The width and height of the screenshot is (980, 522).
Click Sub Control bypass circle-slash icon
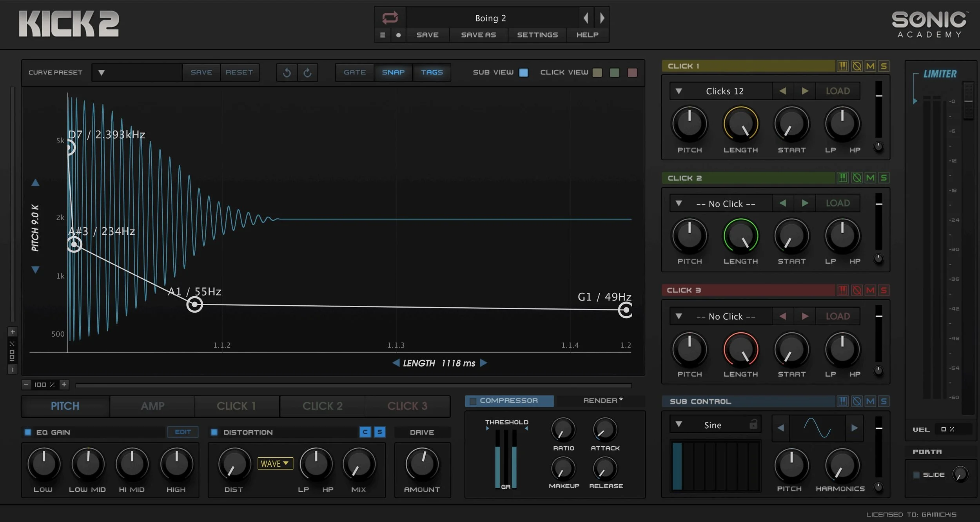[x=857, y=401]
